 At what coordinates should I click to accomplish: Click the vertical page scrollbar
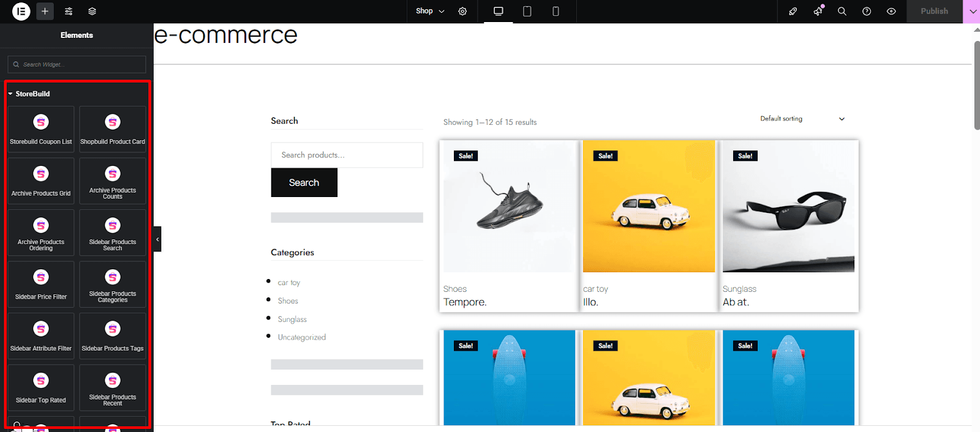pyautogui.click(x=977, y=86)
